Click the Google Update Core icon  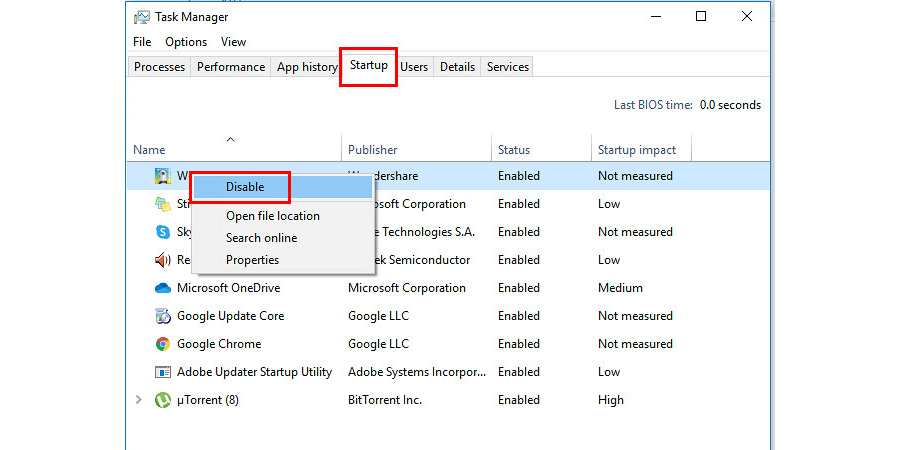point(163,316)
